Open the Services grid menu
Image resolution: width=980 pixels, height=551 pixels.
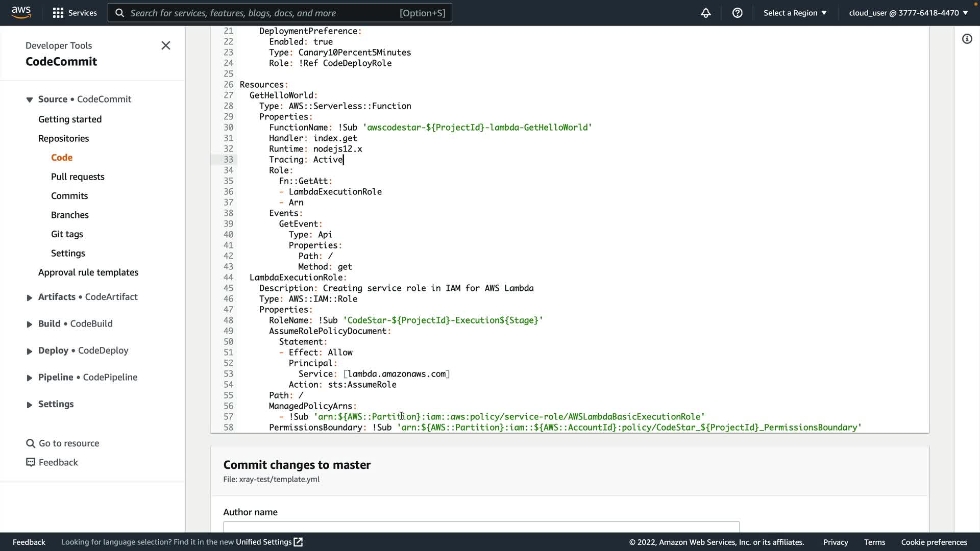point(58,13)
